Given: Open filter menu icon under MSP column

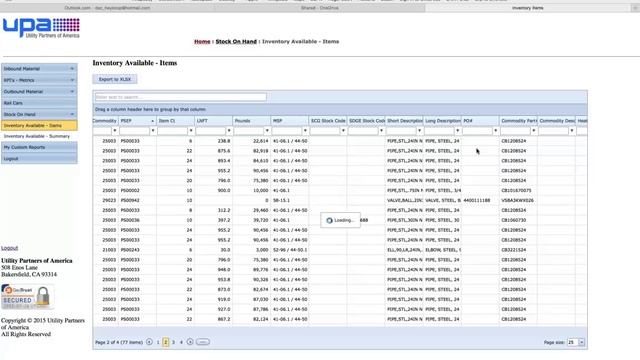Looking at the screenshot, I should [x=305, y=131].
